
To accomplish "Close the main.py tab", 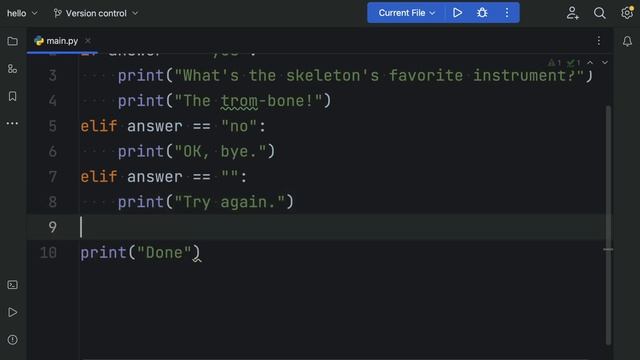I will [88, 41].
